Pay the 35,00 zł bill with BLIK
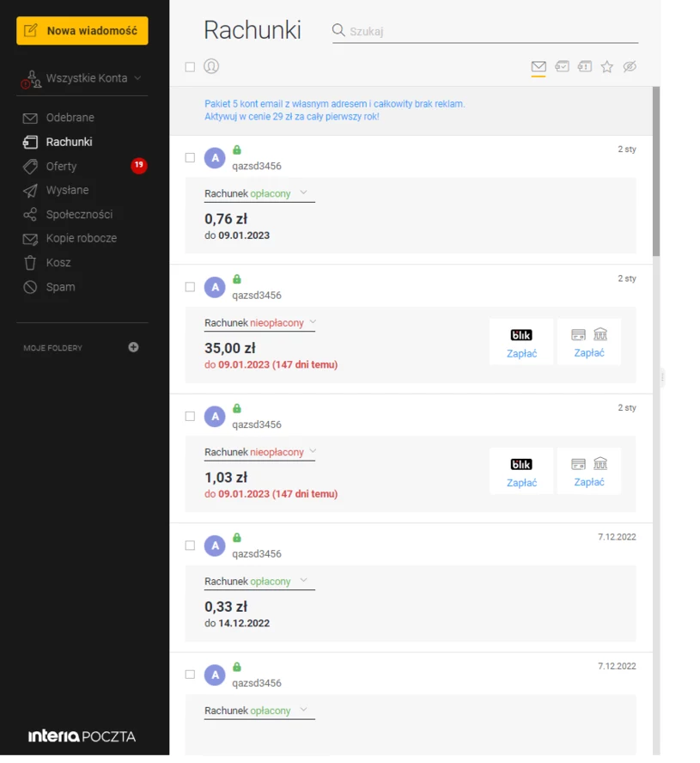 tap(521, 342)
